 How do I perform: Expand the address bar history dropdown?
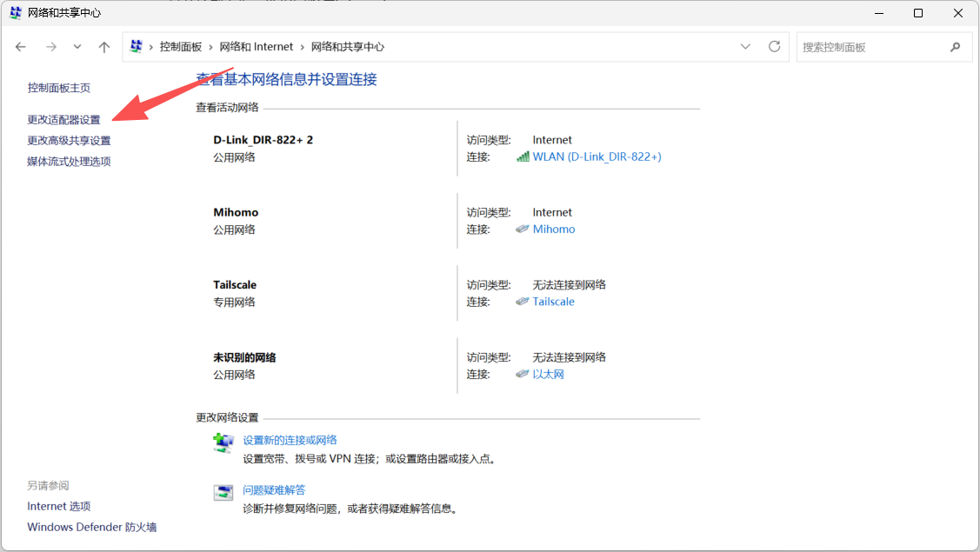coord(745,47)
